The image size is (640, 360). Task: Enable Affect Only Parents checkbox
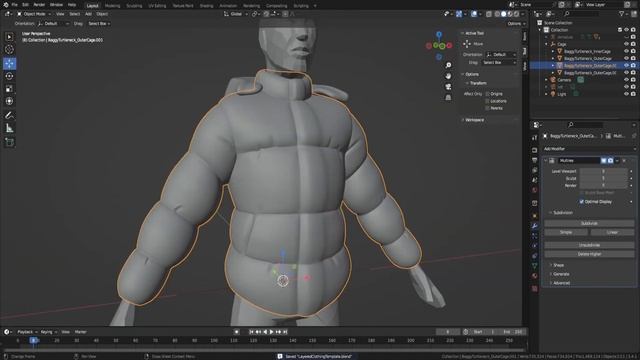click(487, 108)
